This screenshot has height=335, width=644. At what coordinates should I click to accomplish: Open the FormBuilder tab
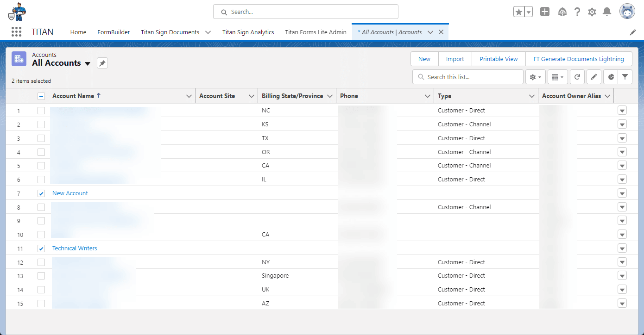(x=114, y=32)
